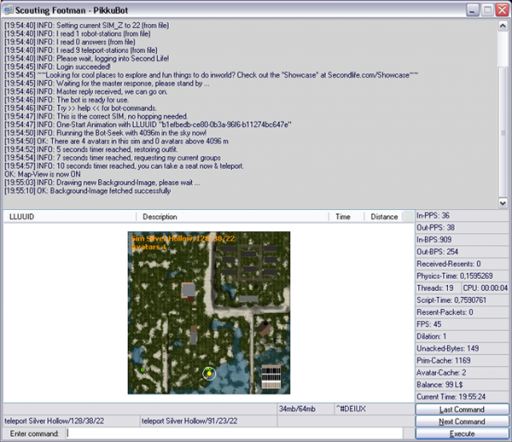Sort by the Description column header

(232, 217)
